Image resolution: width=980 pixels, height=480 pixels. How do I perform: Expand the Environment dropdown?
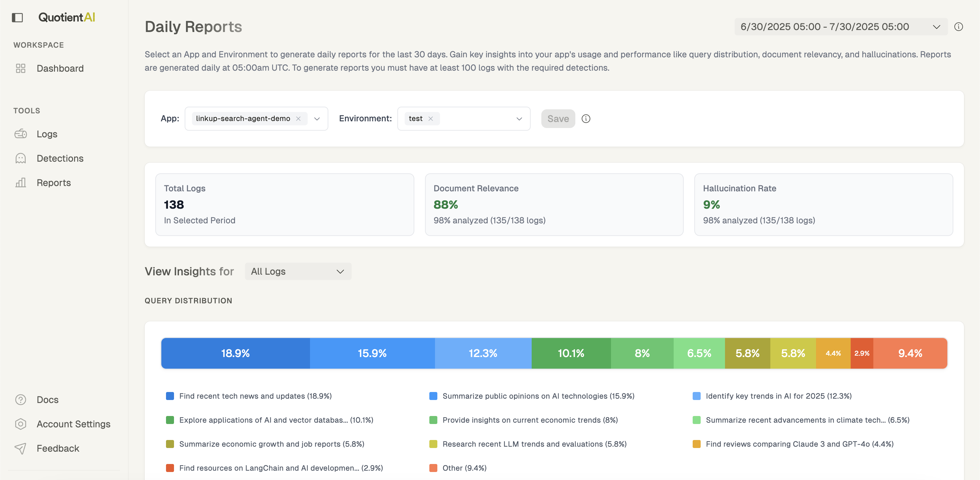pyautogui.click(x=519, y=119)
